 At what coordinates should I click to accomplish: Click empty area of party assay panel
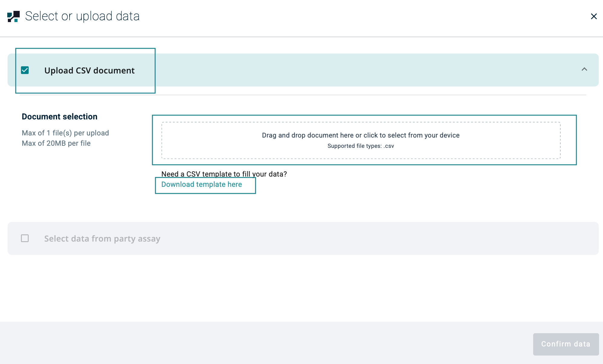(x=363, y=239)
